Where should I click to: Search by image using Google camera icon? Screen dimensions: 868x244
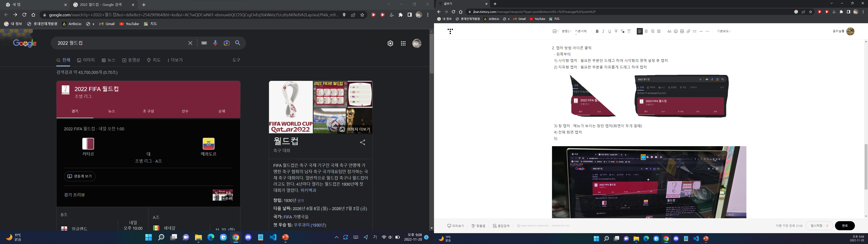pos(226,43)
